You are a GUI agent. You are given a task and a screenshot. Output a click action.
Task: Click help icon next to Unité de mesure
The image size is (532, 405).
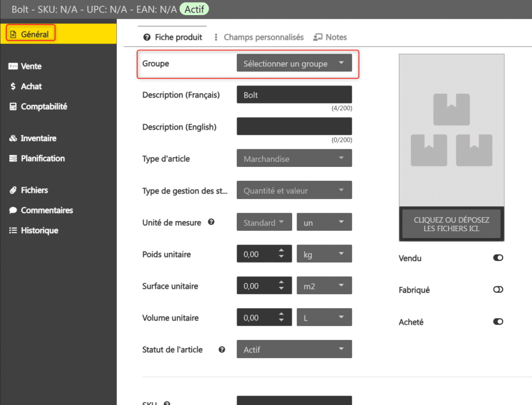[211, 222]
